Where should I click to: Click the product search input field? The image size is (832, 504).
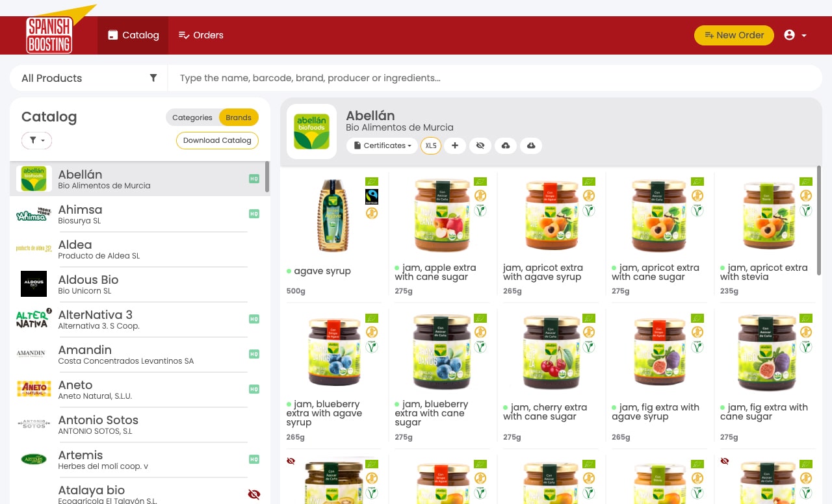[x=494, y=78]
